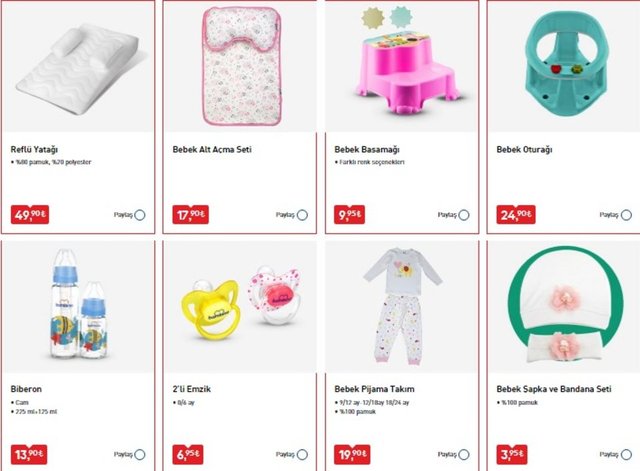Choose the mint color swatch above Bebek Basamağı
640x471 pixels.
[x=401, y=17]
